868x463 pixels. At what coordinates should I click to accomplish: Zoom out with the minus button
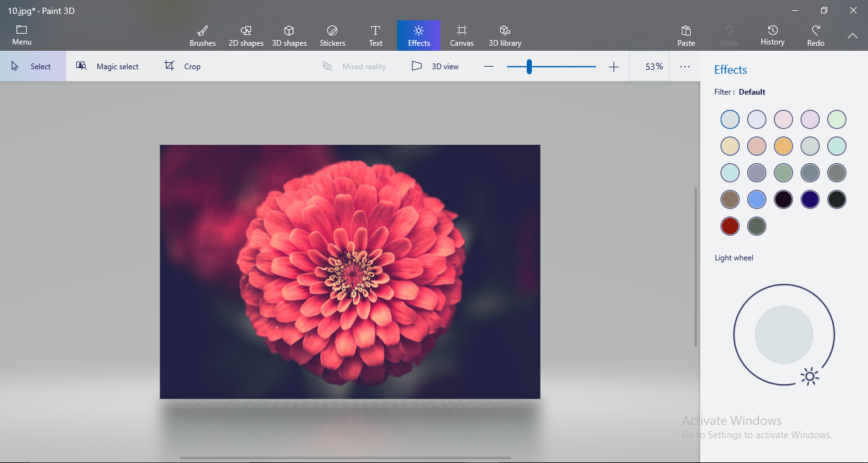point(489,67)
